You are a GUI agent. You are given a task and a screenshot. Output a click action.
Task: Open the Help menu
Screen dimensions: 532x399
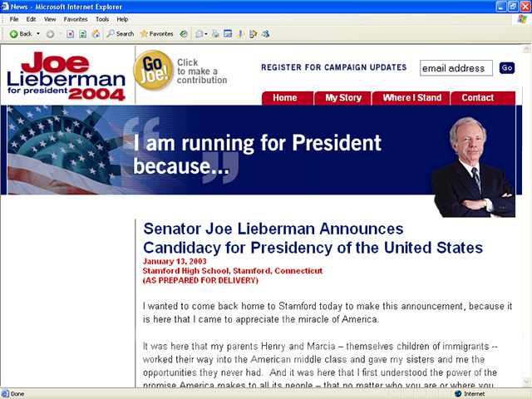click(x=122, y=19)
